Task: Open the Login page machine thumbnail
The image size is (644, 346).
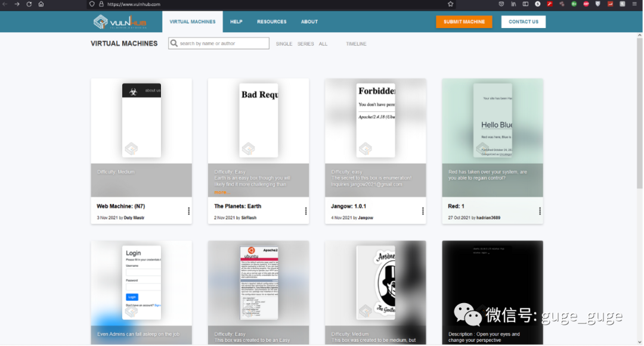Action: 141,283
